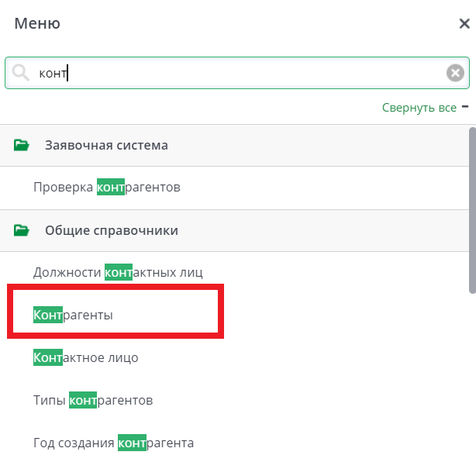476x462 pixels.
Task: Open 'Год создания контрагента' entry
Action: click(113, 443)
